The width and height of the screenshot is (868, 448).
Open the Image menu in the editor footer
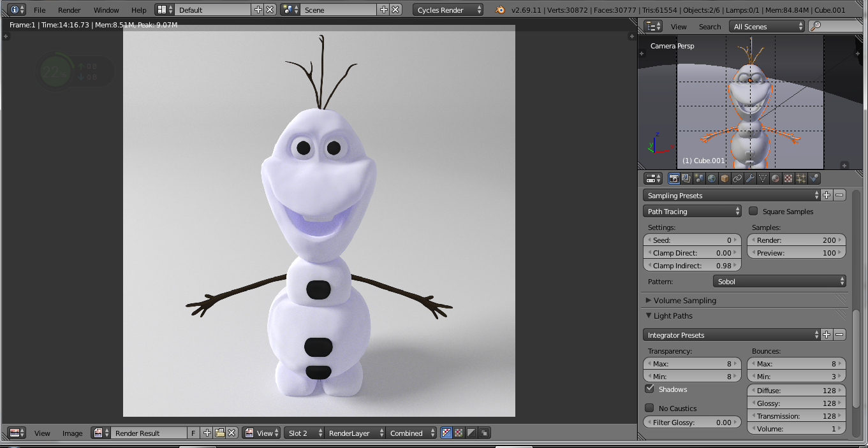[72, 433]
